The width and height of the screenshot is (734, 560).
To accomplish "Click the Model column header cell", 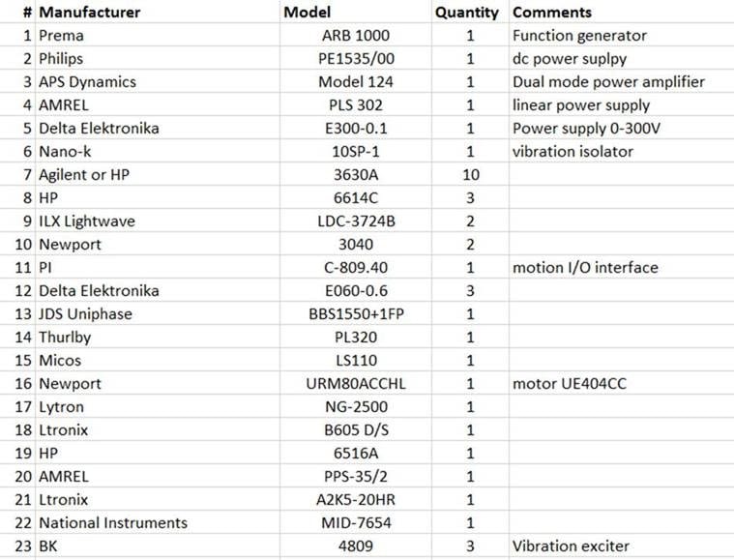I will click(x=356, y=12).
